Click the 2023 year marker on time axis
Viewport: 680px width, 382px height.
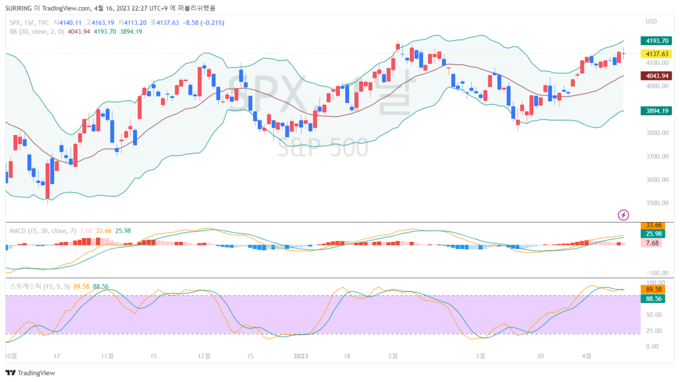coord(301,356)
